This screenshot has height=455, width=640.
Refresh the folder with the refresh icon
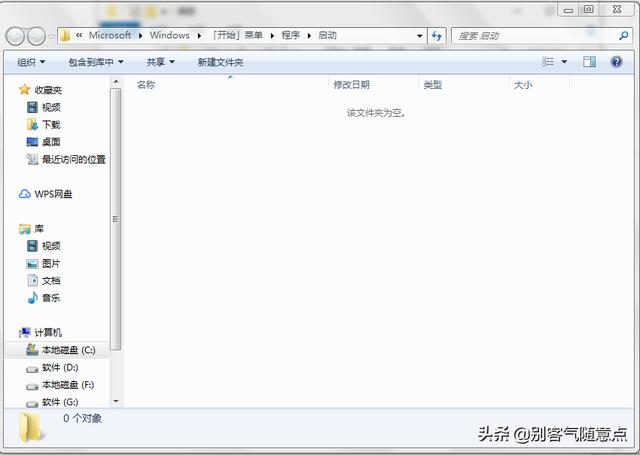pyautogui.click(x=436, y=36)
